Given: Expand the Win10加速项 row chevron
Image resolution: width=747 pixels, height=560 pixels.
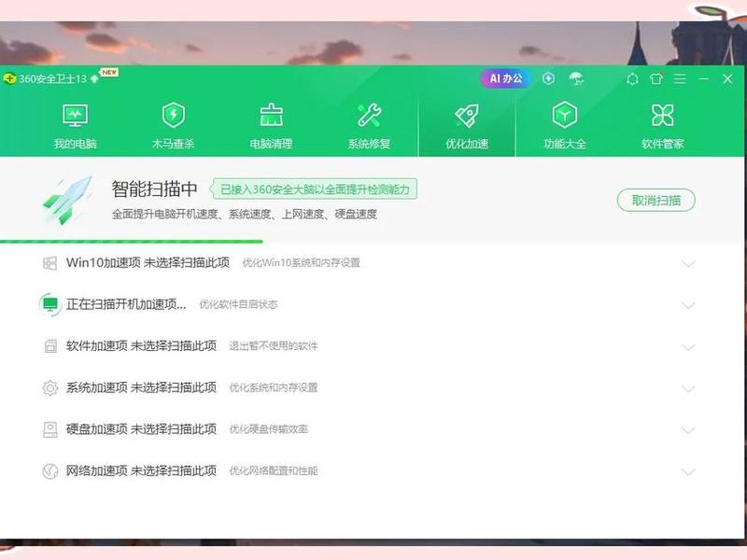Looking at the screenshot, I should (688, 264).
